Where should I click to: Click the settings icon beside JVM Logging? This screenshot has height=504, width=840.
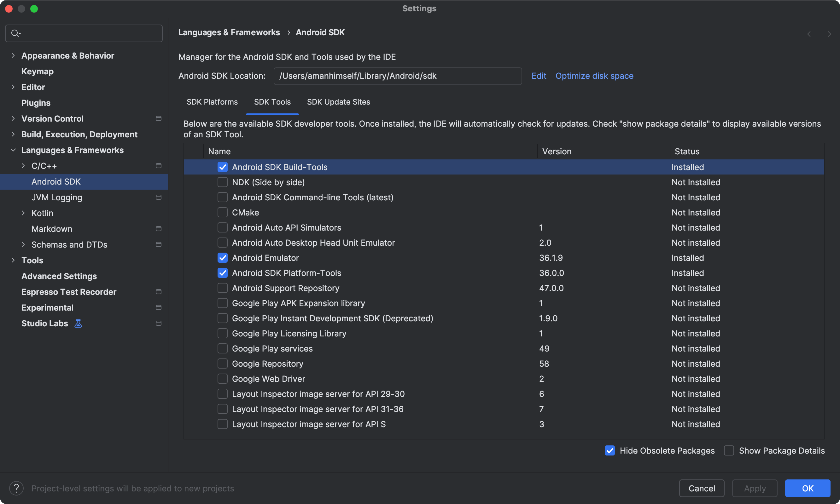tap(158, 197)
